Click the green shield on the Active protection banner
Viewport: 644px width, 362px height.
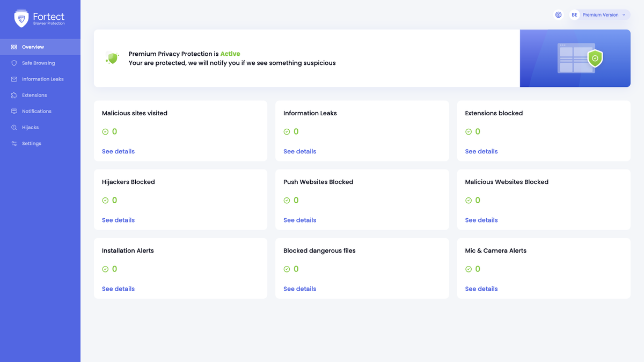click(x=112, y=58)
